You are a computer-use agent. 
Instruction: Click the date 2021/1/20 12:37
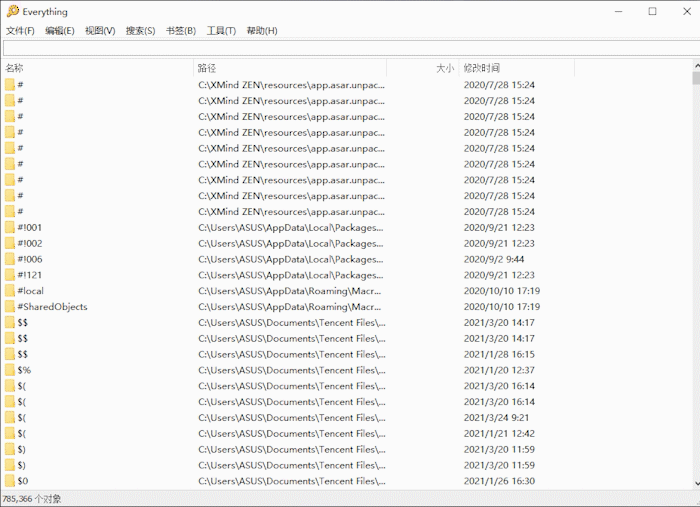point(499,370)
